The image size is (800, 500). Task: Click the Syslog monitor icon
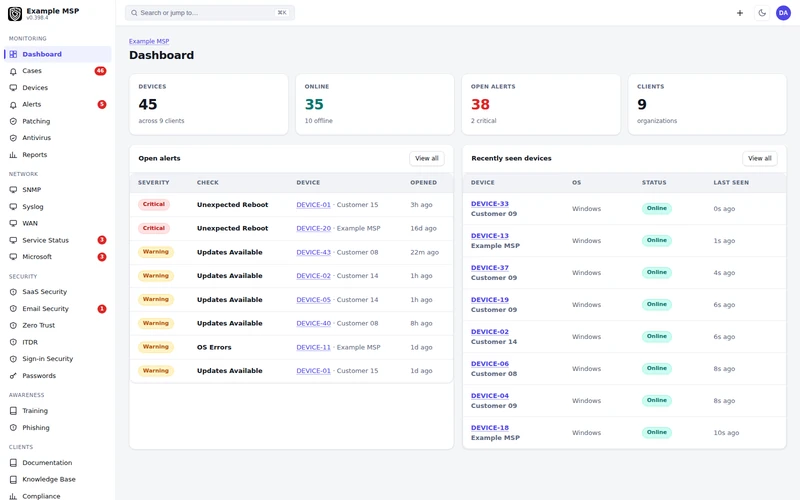[x=13, y=207]
